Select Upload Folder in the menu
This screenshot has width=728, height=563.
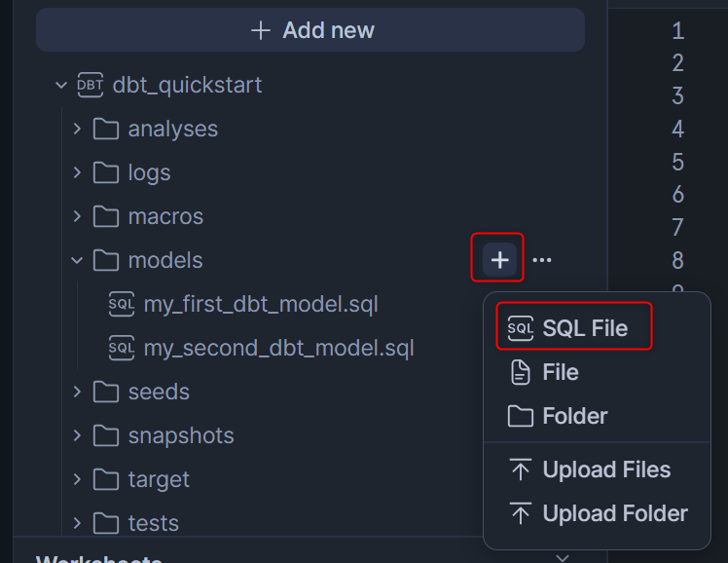click(597, 513)
